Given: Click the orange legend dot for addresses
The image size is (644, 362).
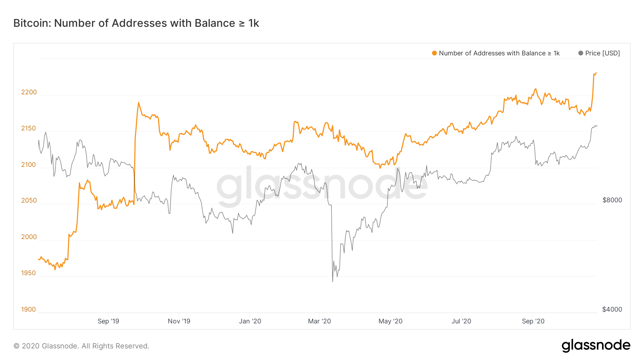Looking at the screenshot, I should [x=434, y=53].
